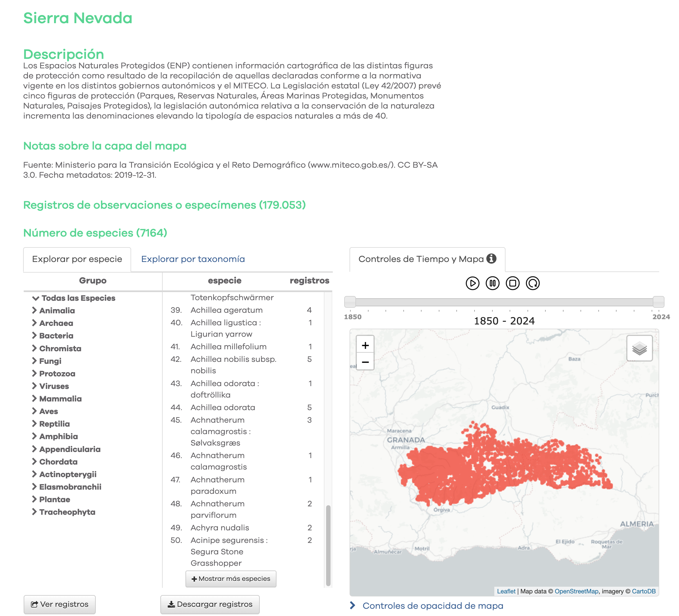Viewport: 679px width, 616px height.
Task: Click Mostrar más especies button
Action: point(231,579)
